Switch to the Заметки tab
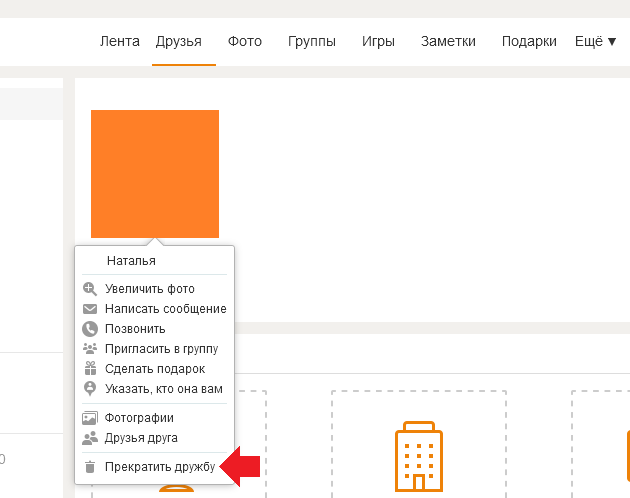 [448, 41]
